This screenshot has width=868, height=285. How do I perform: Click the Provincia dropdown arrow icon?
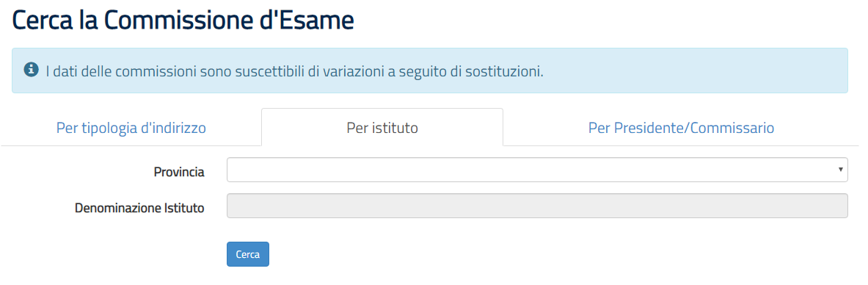[840, 169]
